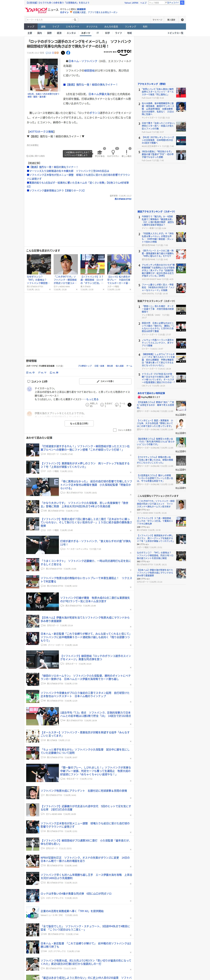210x980 pixels.
Task: React with 新しい視点 exclamation icon
Action: coord(127,152)
